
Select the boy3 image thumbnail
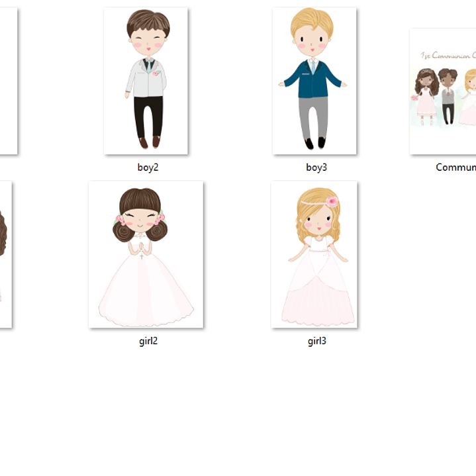tap(314, 81)
